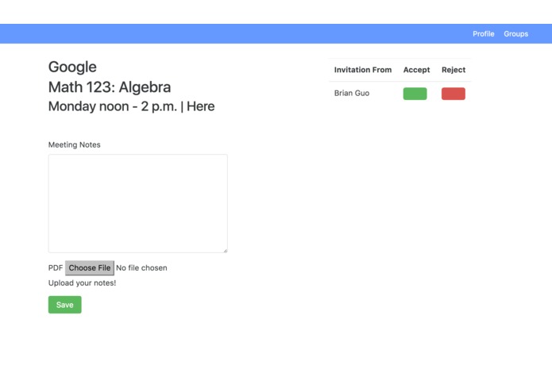Click the textarea resize handle corner
552x392 pixels.
(225, 250)
